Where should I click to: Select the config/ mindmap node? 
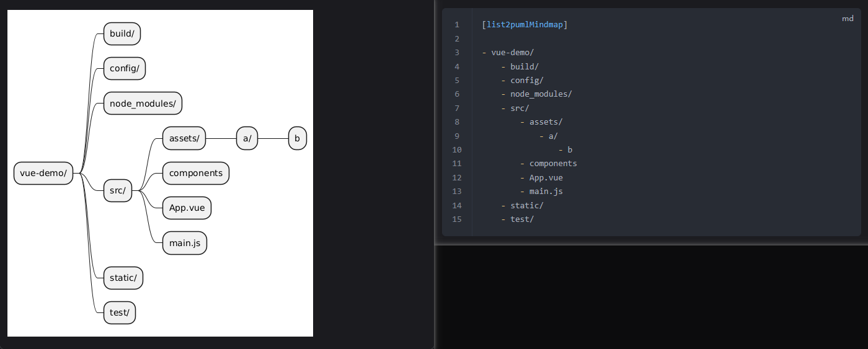[x=124, y=68]
